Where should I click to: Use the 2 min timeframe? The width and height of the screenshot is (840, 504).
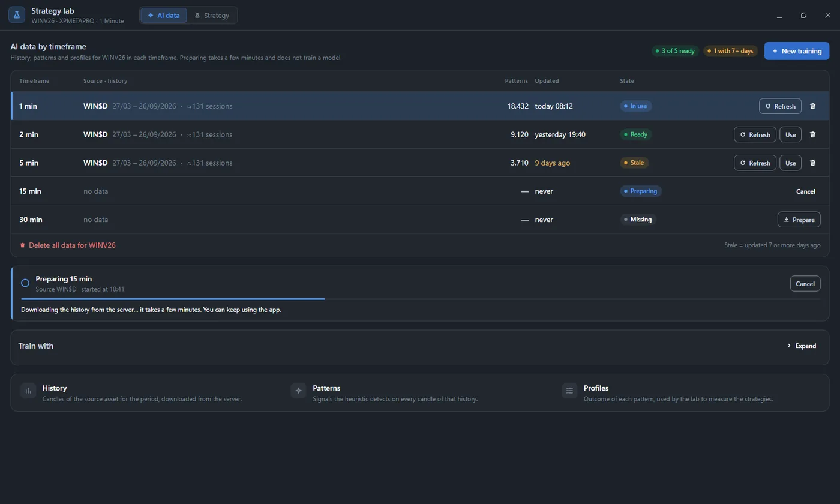[x=790, y=134]
